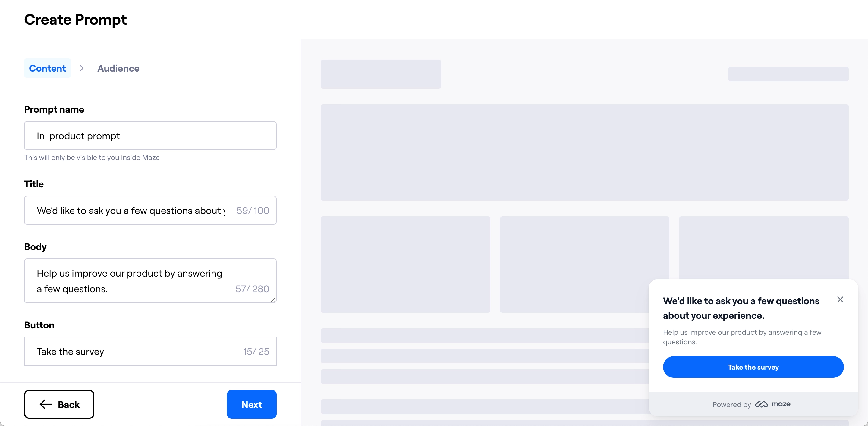Click the 57/280 body character counter
The height and width of the screenshot is (426, 868).
(x=252, y=289)
